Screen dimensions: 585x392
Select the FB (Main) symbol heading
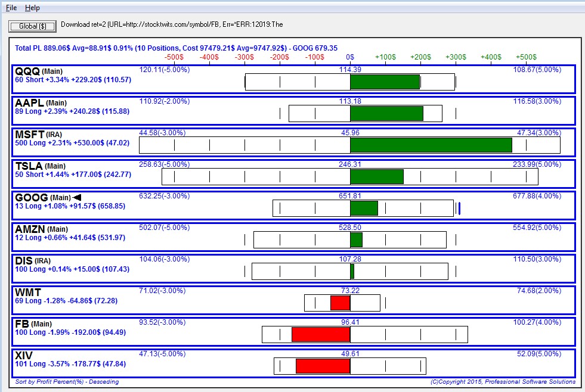(33, 324)
